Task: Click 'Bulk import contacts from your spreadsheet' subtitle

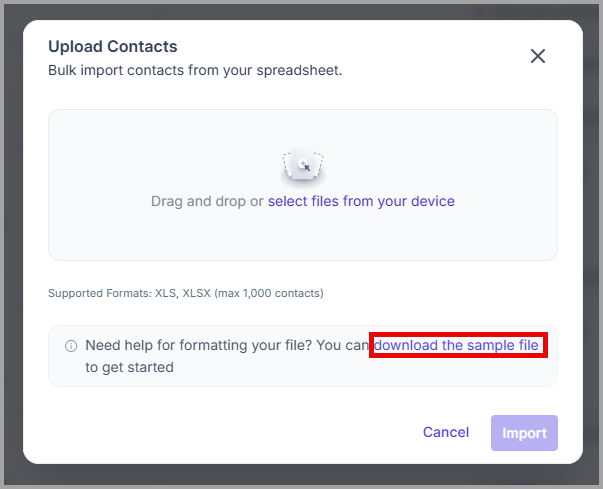Action: (195, 70)
